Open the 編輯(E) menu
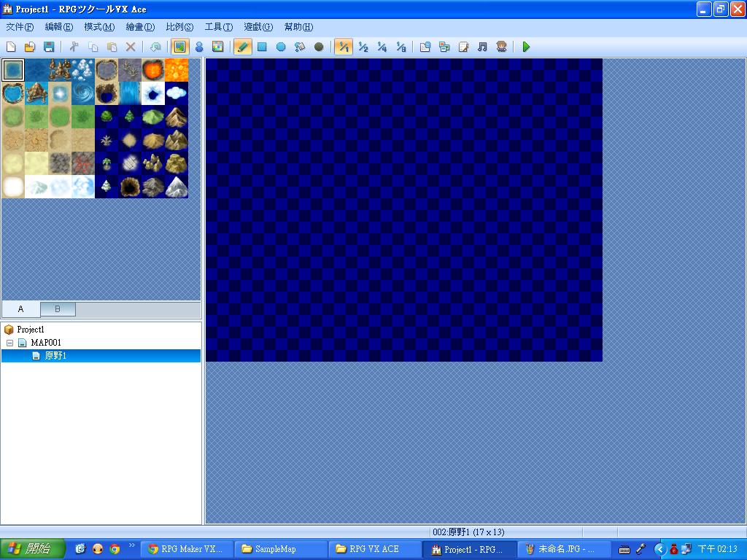747x560 pixels. (x=59, y=27)
